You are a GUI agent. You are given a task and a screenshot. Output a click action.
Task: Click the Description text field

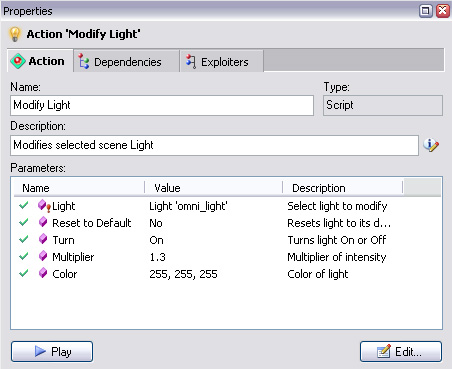tap(214, 145)
